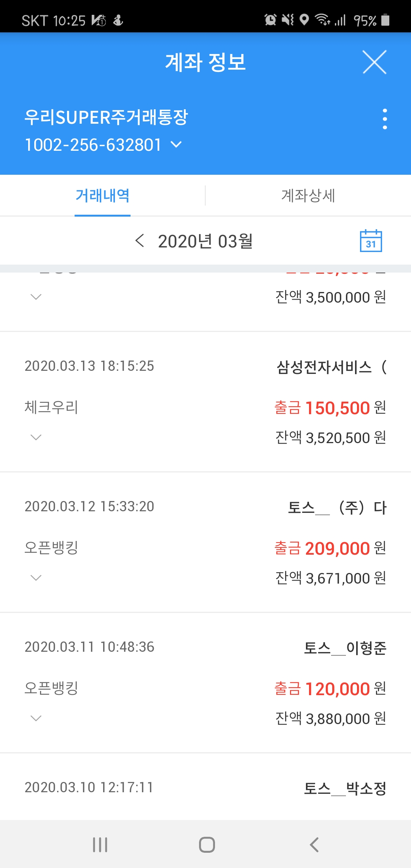Tap the Android home button
This screenshot has width=411, height=868.
coord(207,845)
